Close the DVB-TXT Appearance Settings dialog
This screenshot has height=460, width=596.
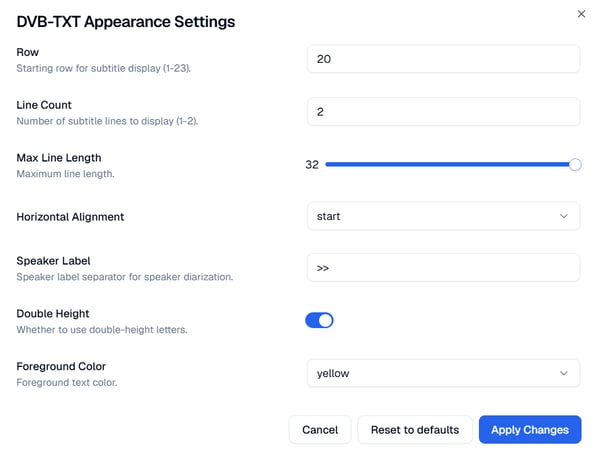point(581,14)
